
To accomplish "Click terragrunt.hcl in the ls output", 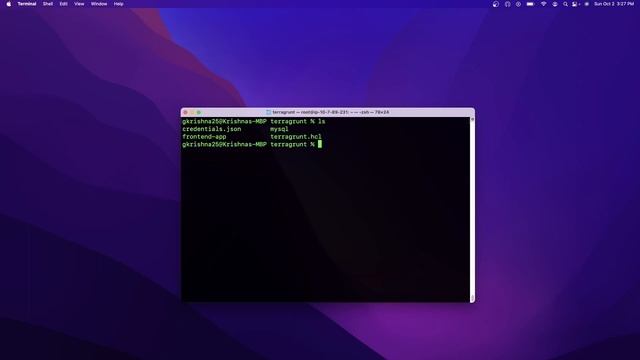I will (296, 137).
